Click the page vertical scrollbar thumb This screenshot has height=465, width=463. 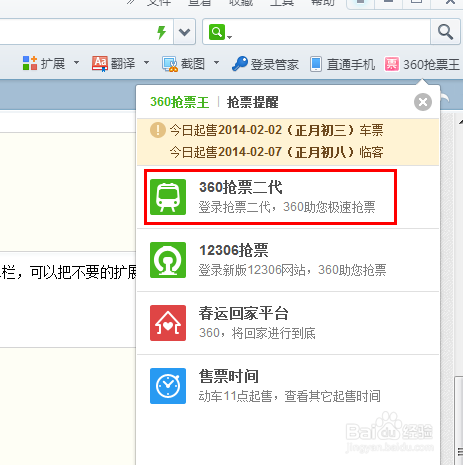(459, 420)
